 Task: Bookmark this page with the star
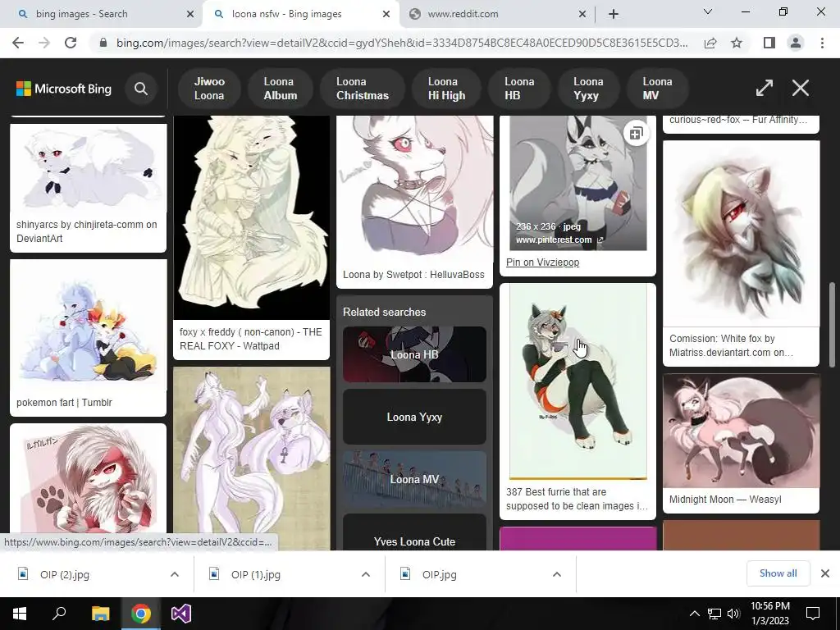click(x=737, y=43)
